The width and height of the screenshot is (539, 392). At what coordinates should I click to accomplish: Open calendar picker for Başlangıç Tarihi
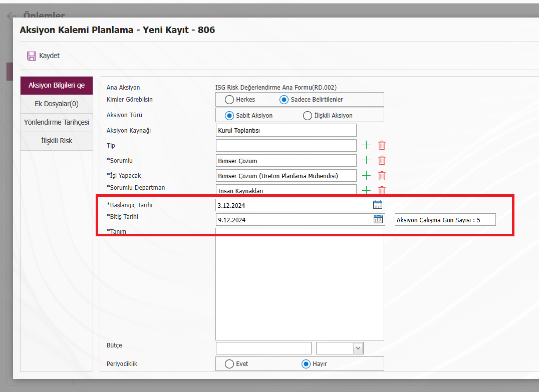pyautogui.click(x=378, y=204)
